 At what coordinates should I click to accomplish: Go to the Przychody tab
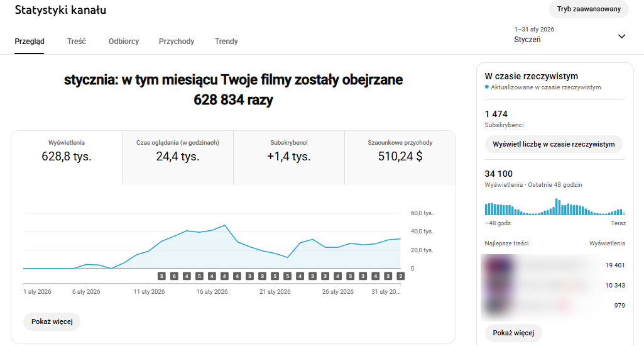pyautogui.click(x=177, y=42)
